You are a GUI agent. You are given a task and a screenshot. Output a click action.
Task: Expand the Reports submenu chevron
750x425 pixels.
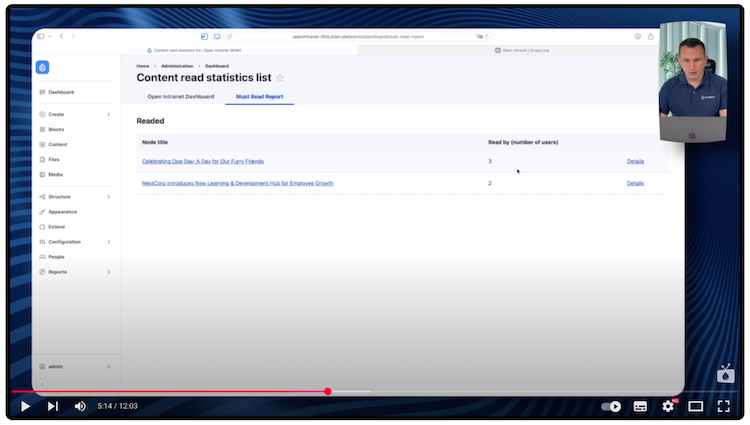109,272
